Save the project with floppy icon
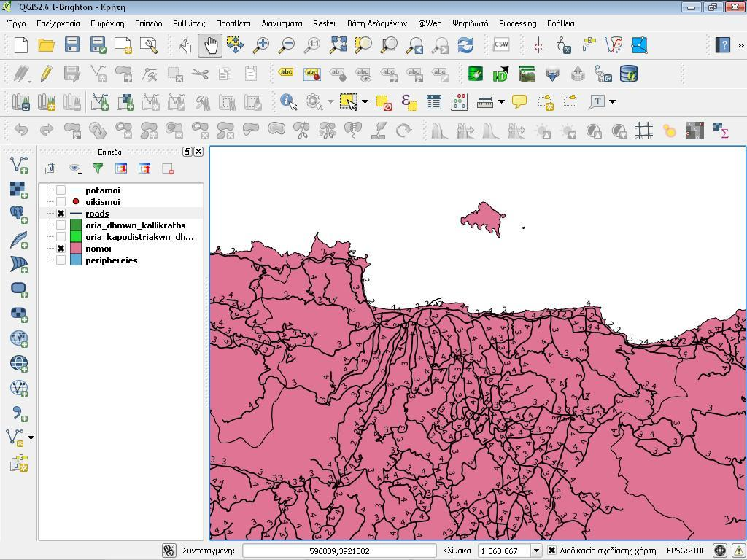The width and height of the screenshot is (747, 560). pos(72,45)
